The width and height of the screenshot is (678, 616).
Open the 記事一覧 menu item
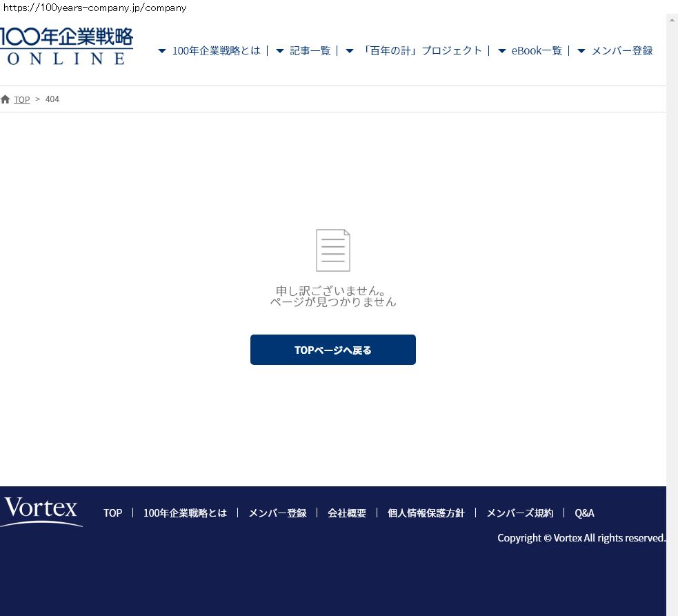click(x=310, y=51)
